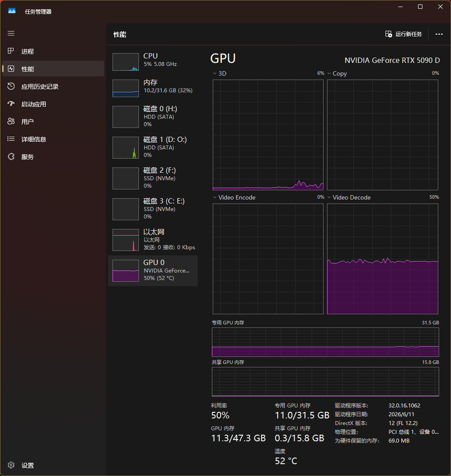
Task: Select the CPU mini graph thumbnail
Action: coord(126,62)
